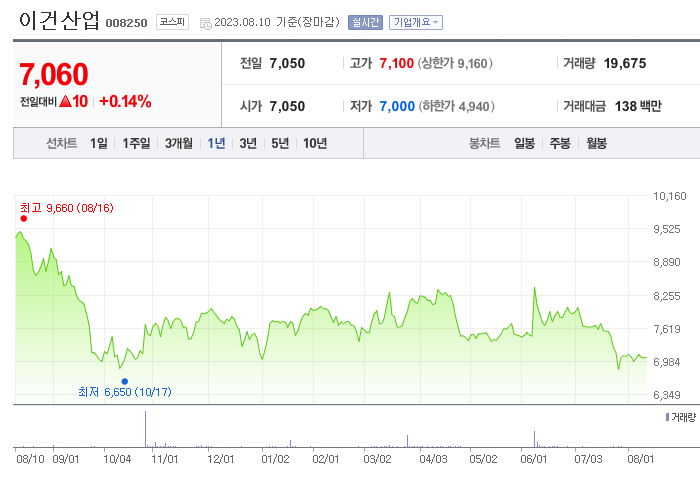The width and height of the screenshot is (700, 477).
Task: Click the 6,349 y-axis price label
Action: 667,395
